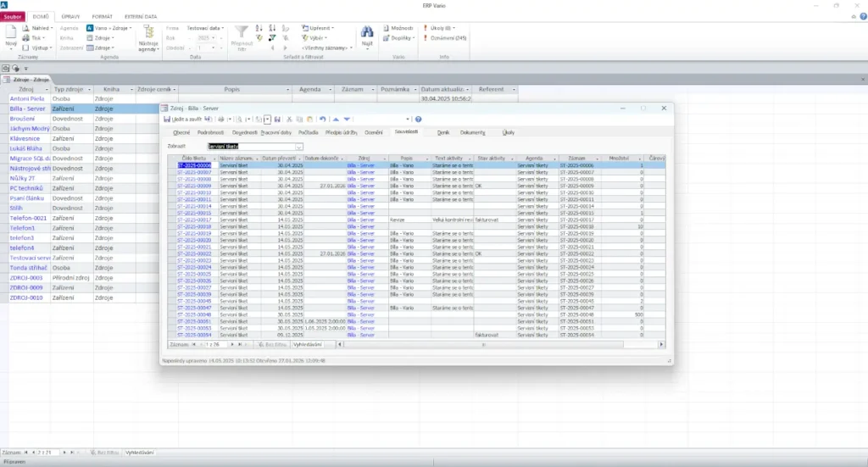Click the cut scissors icon in dialog toolbar
This screenshot has height=467, width=868.
click(289, 120)
